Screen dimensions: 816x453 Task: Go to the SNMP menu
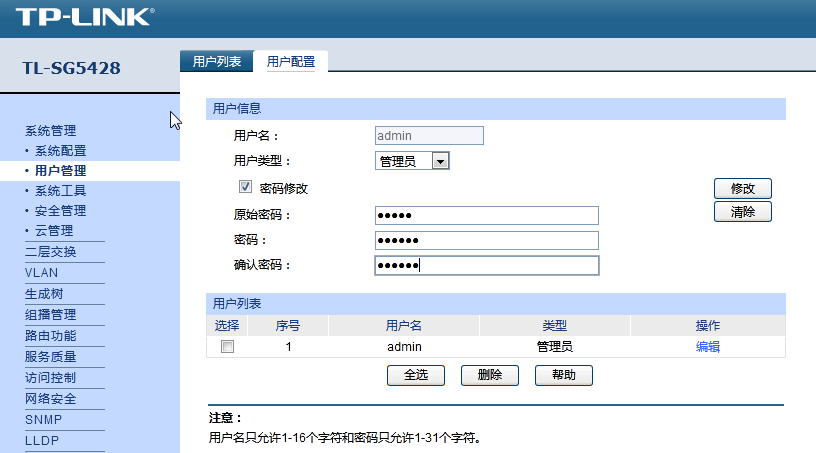pyautogui.click(x=43, y=420)
